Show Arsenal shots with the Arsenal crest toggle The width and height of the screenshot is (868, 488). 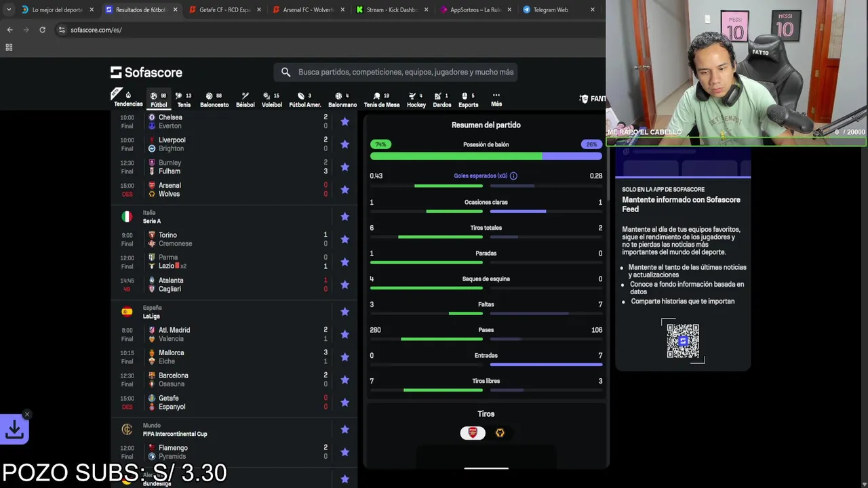tap(473, 433)
